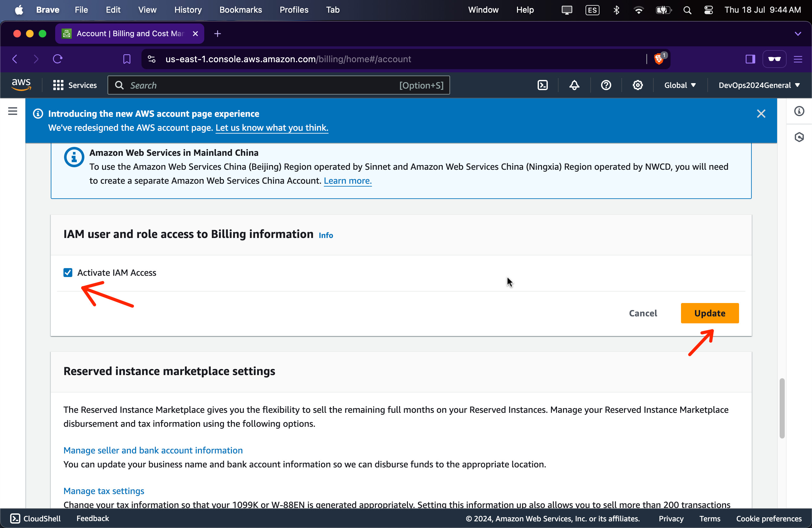
Task: Expand the Global region dropdown
Action: click(680, 85)
